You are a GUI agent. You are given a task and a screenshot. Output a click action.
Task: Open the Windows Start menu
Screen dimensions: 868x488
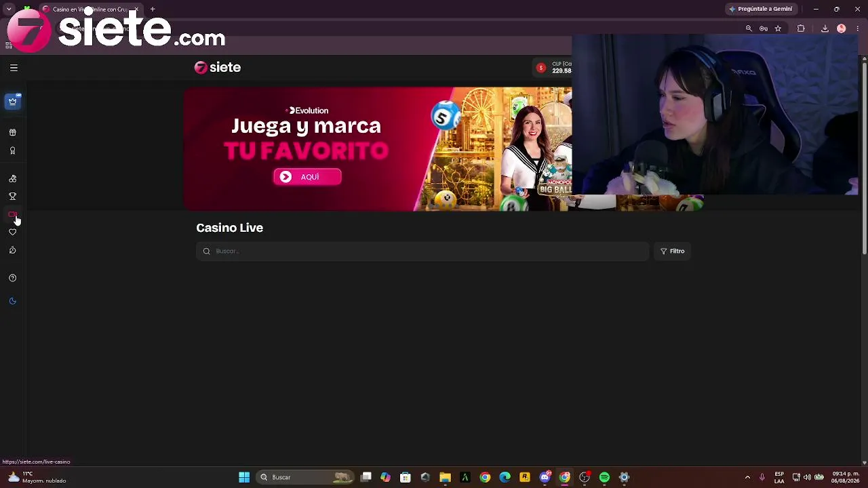click(244, 477)
